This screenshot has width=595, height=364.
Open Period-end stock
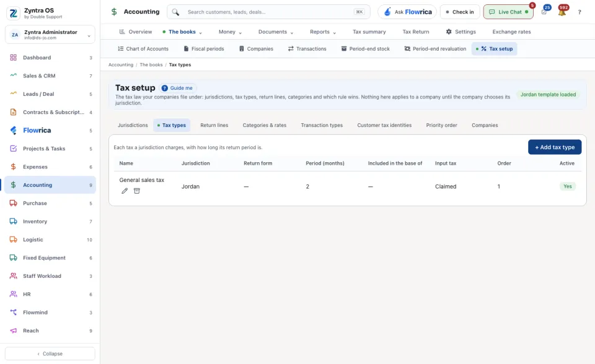coord(366,49)
